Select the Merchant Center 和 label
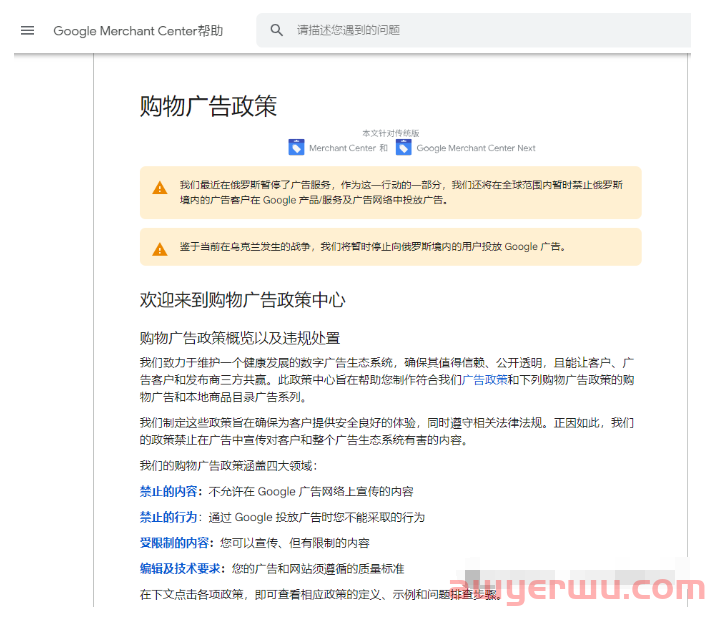The height and width of the screenshot is (619, 724). pos(348,148)
